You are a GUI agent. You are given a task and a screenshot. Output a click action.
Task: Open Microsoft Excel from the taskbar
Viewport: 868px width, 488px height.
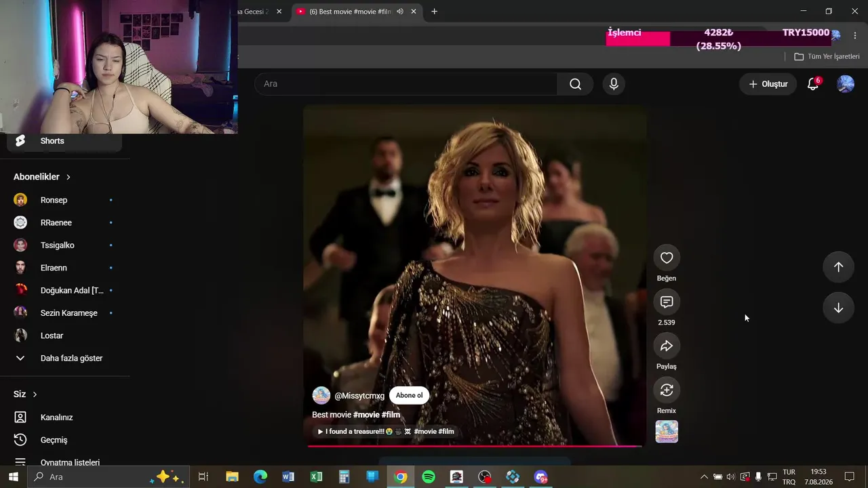[x=317, y=477]
